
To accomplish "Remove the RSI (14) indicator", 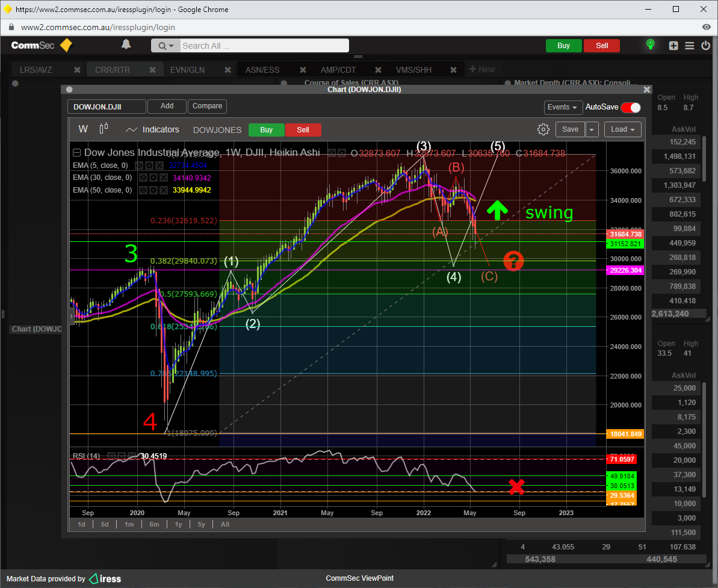I will [132, 456].
